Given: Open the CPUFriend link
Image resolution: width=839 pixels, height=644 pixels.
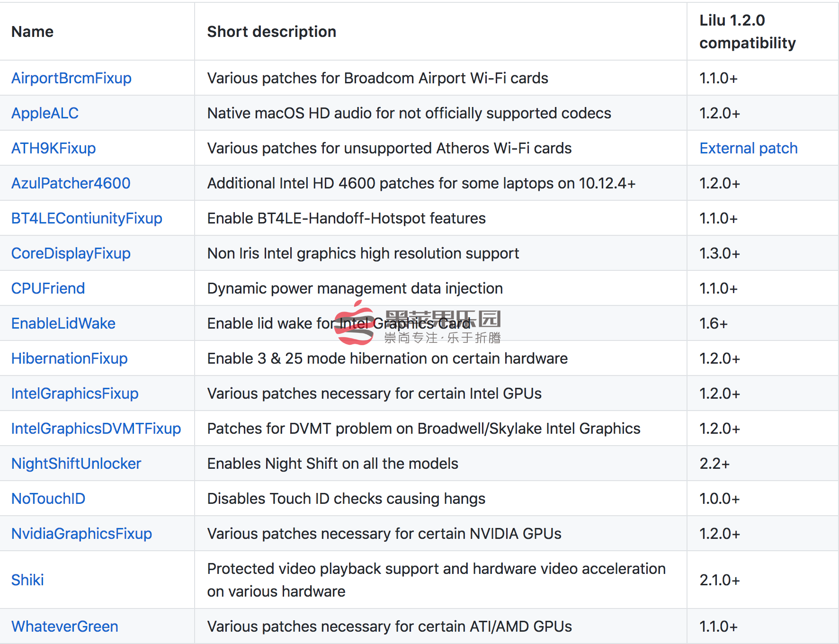Looking at the screenshot, I should click(48, 288).
